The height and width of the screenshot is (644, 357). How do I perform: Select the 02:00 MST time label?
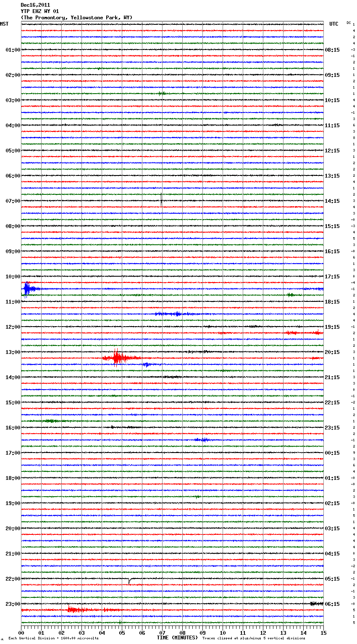coord(13,75)
